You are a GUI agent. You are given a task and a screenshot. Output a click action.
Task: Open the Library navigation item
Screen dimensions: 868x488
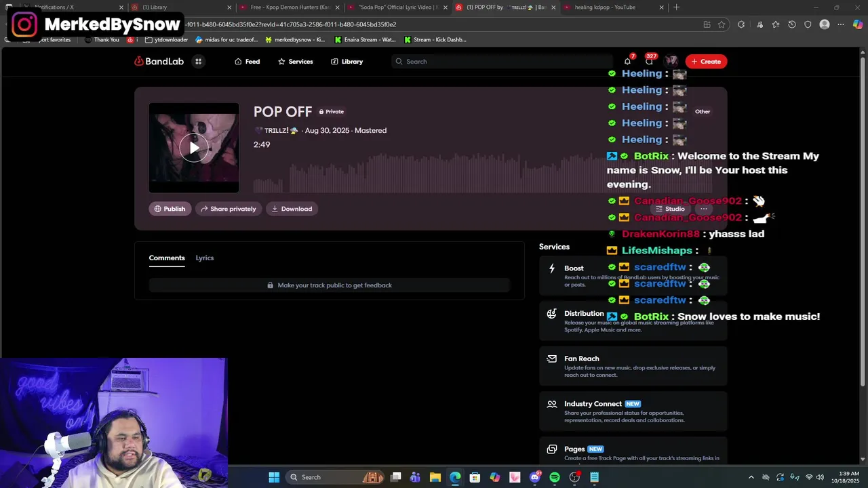pos(347,61)
